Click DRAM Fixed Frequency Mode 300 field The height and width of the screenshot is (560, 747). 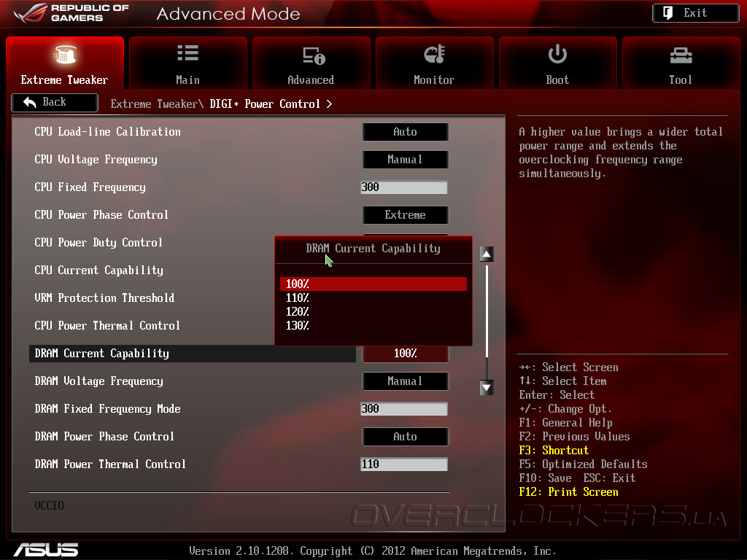404,408
